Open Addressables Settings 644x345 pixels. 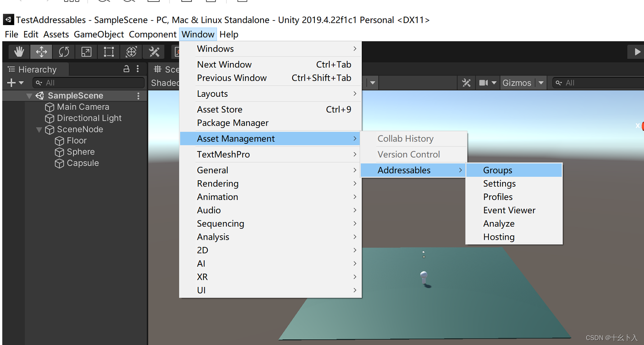click(514, 184)
